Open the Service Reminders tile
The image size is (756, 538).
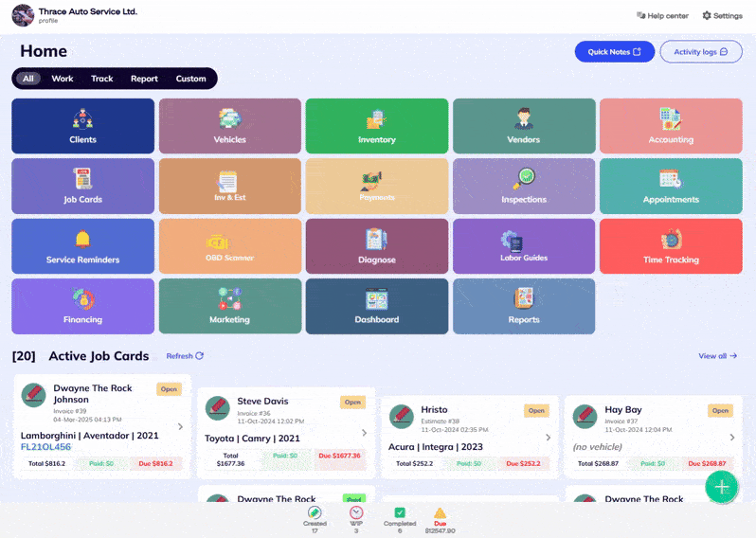(x=83, y=246)
